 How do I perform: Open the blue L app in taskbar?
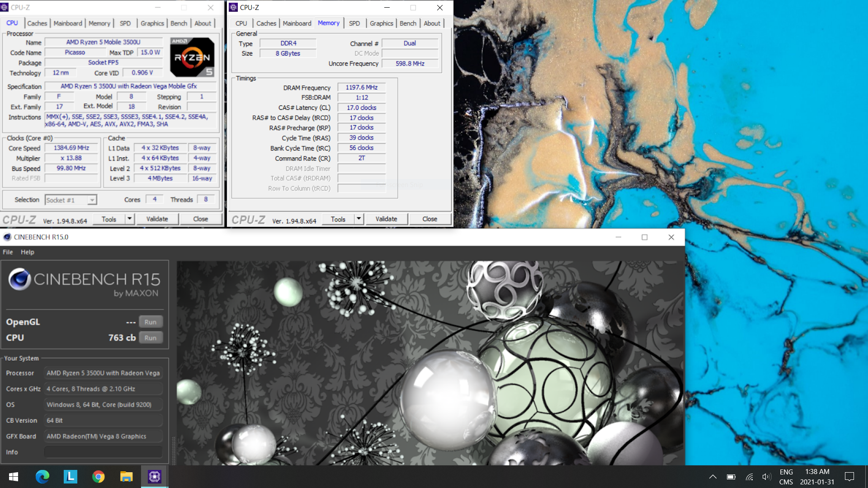point(71,477)
